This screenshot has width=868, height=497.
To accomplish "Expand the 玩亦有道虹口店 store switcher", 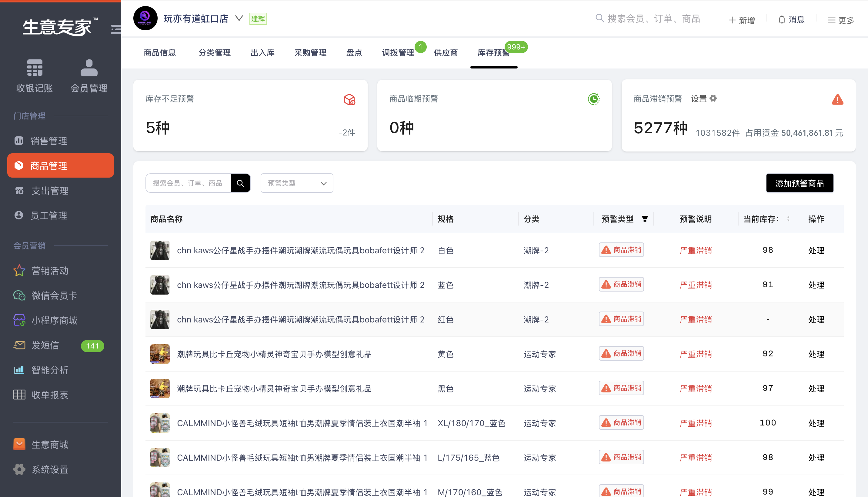I will coord(239,18).
